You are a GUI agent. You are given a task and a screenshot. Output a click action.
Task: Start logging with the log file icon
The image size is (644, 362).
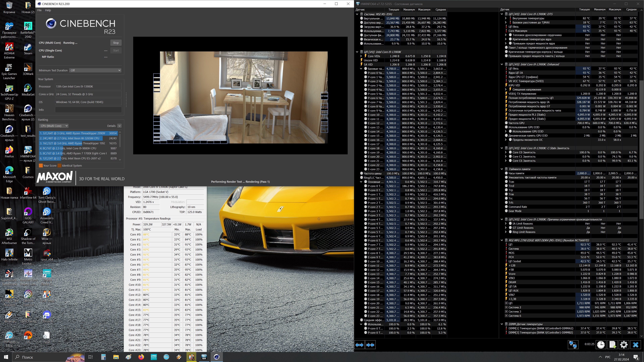612,345
